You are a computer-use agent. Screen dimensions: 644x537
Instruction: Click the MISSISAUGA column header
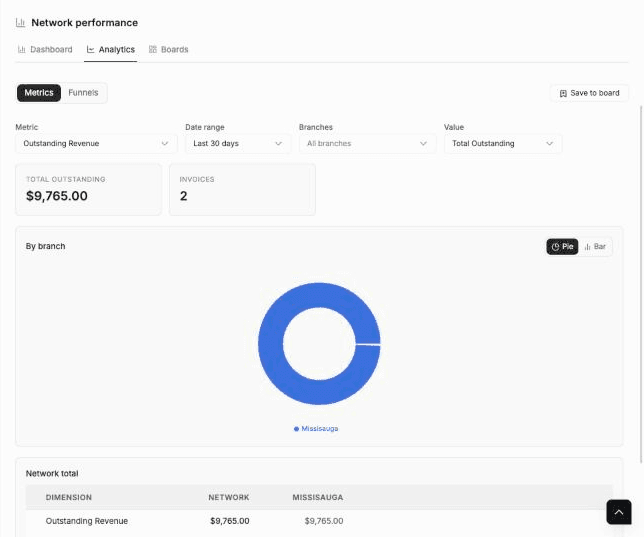pos(317,498)
